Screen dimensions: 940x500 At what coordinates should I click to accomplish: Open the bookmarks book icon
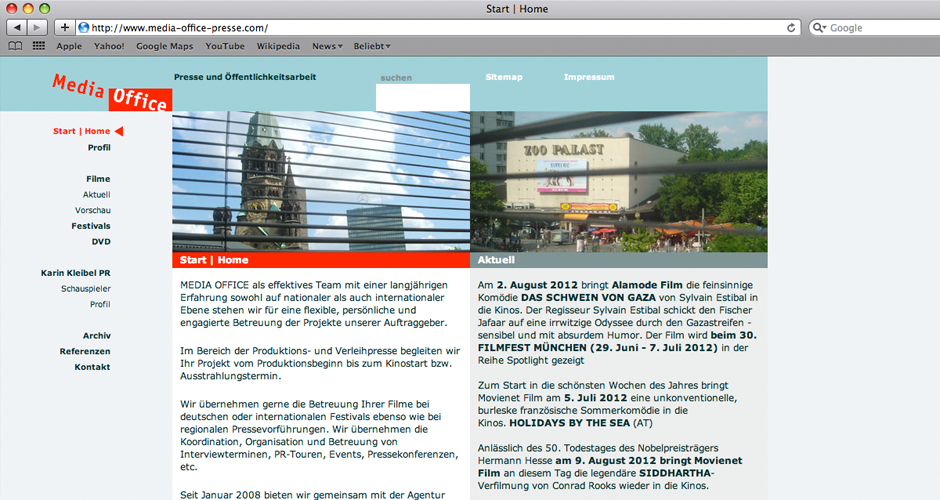(16, 46)
